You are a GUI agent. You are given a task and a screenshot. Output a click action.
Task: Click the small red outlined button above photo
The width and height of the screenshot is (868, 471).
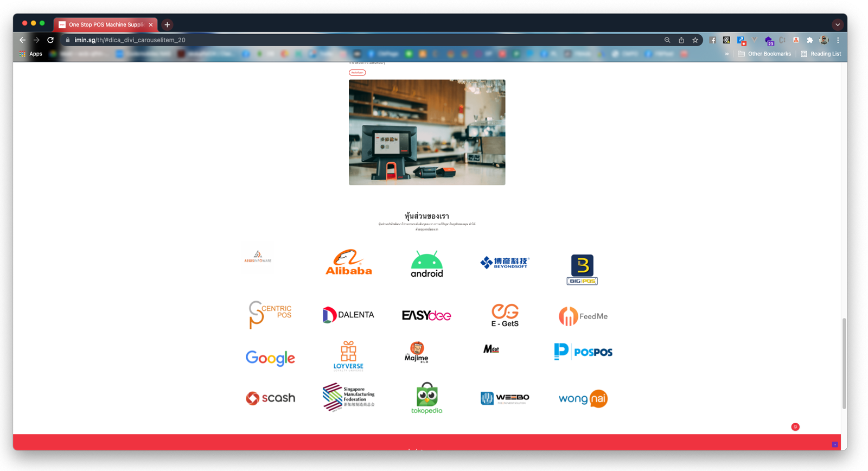pos(357,72)
